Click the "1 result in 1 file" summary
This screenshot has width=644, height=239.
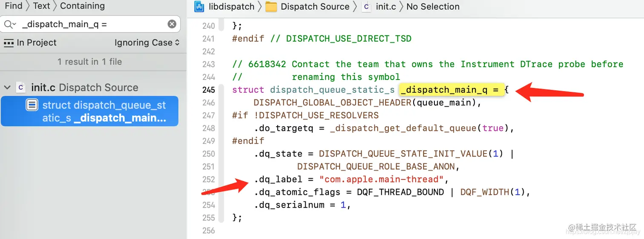[90, 62]
